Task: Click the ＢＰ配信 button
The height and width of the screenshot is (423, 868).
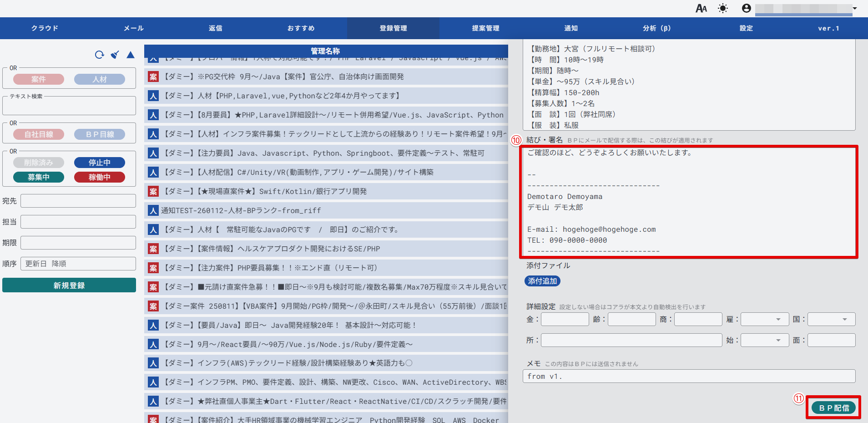Action: [x=834, y=408]
